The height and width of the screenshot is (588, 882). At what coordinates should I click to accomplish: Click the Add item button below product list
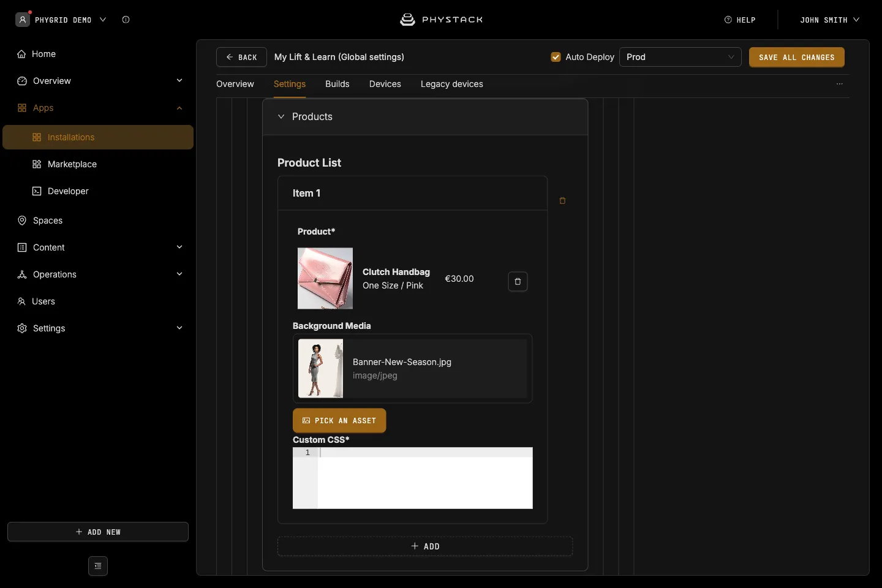[x=425, y=546]
